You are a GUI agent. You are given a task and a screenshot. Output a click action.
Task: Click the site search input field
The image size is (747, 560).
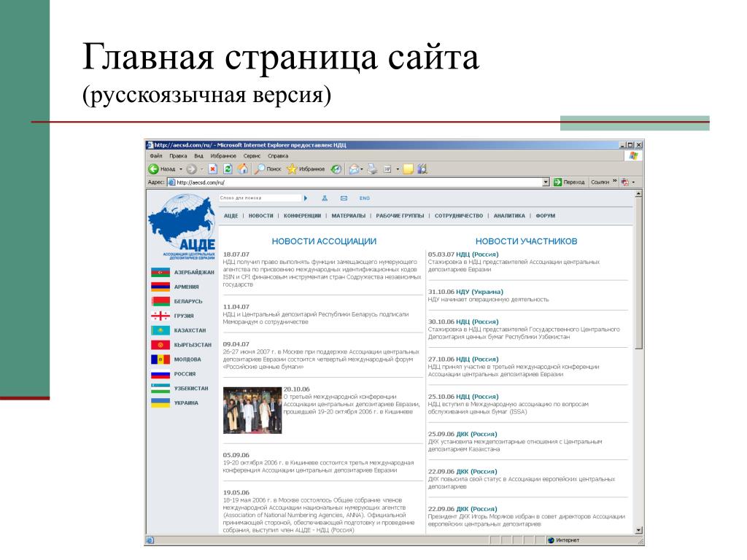click(x=260, y=198)
